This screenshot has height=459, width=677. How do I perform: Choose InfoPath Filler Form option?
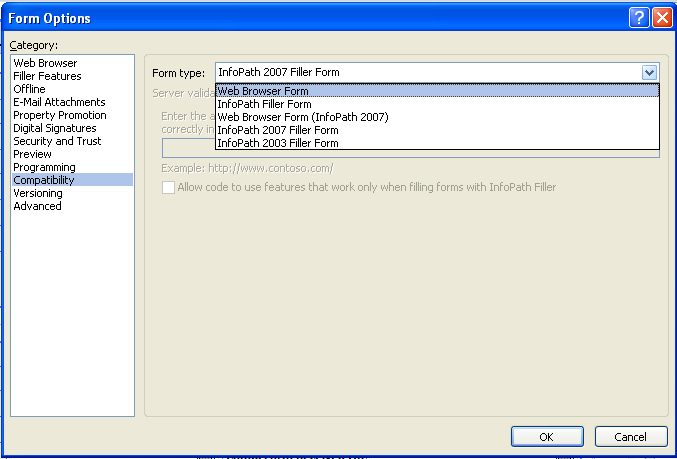tap(437, 104)
